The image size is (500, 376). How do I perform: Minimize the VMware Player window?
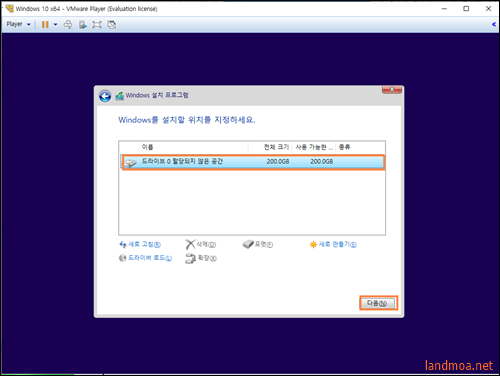(444, 9)
